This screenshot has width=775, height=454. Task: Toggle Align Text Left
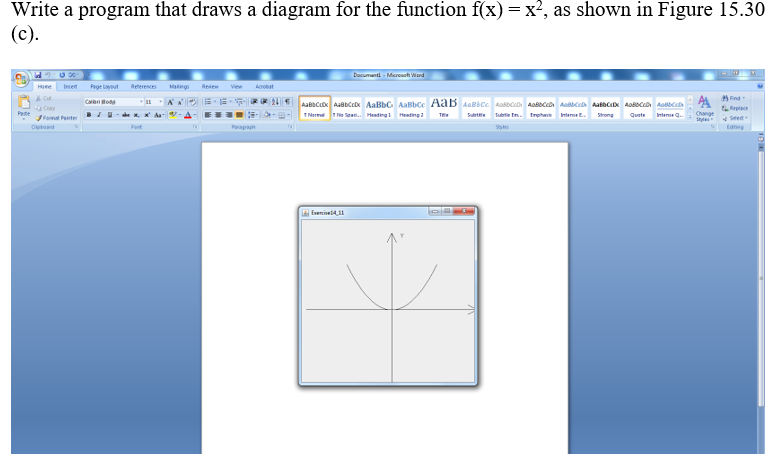pos(208,115)
